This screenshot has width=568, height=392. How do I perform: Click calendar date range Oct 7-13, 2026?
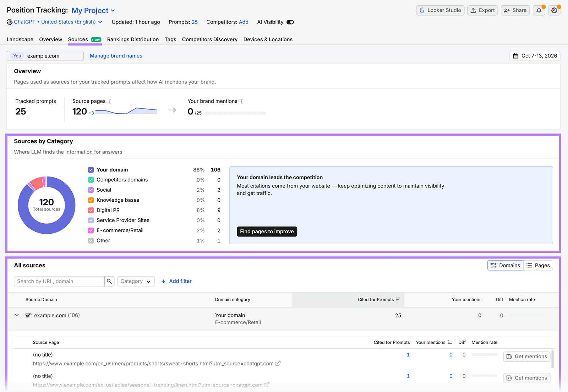(x=535, y=56)
